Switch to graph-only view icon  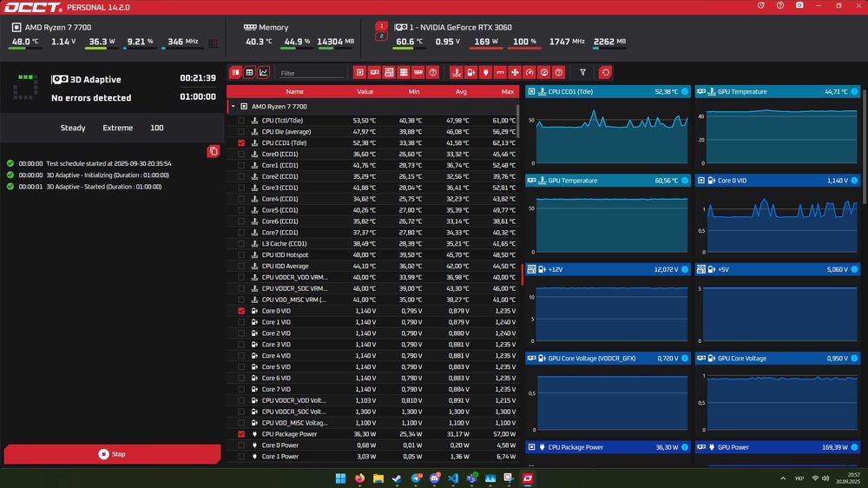click(x=264, y=73)
